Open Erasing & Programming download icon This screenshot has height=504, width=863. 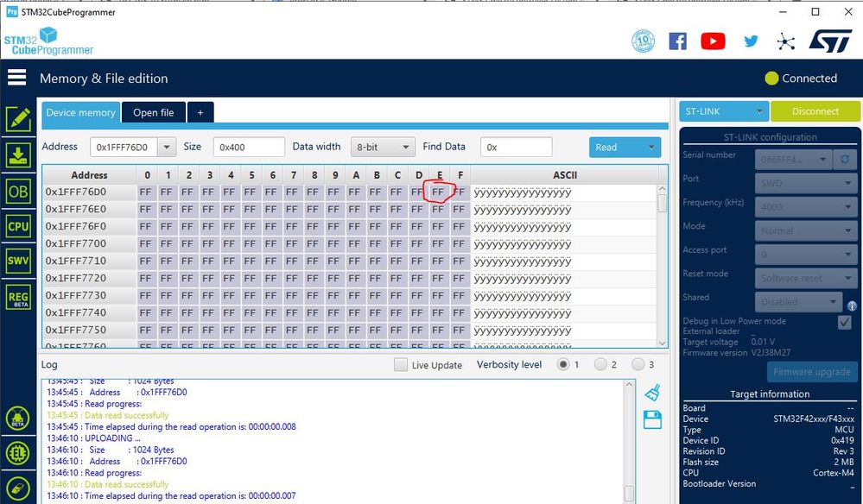point(18,155)
